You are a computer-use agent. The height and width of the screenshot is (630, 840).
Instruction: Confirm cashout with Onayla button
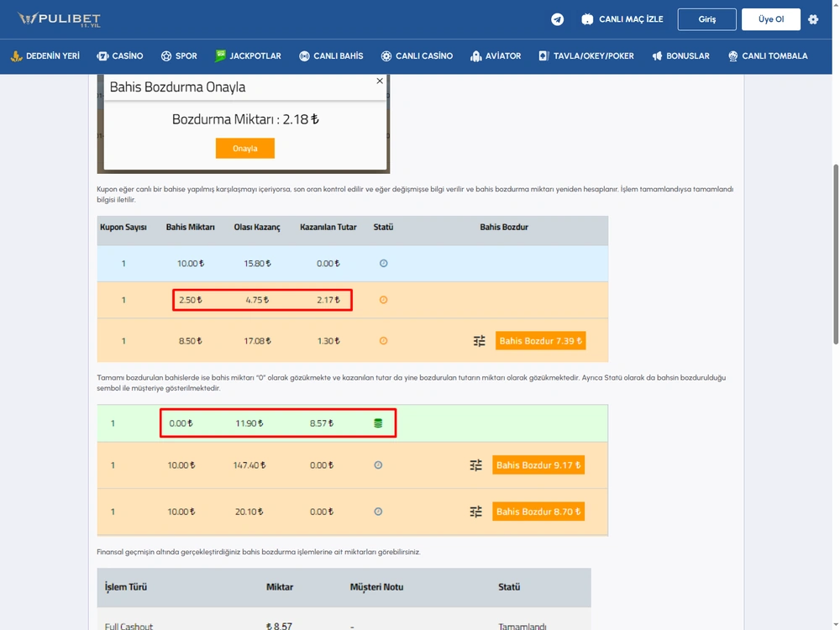(244, 149)
